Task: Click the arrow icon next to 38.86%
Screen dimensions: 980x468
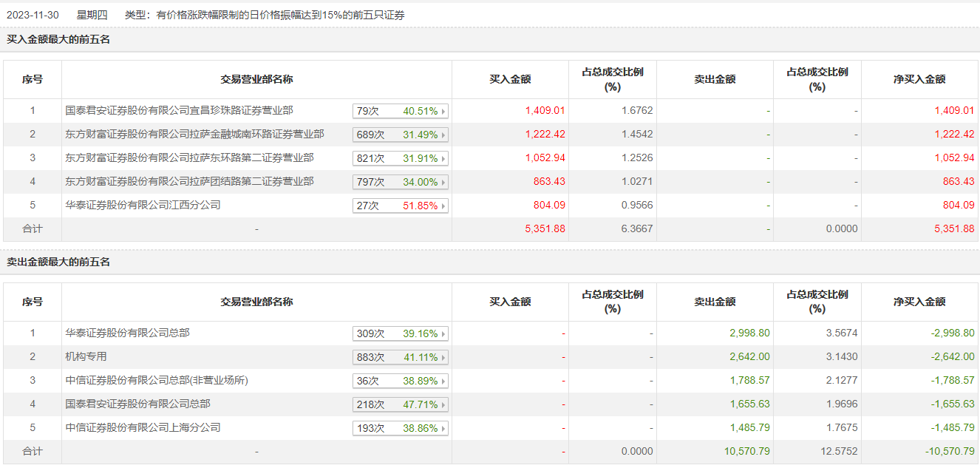Action: pos(443,429)
